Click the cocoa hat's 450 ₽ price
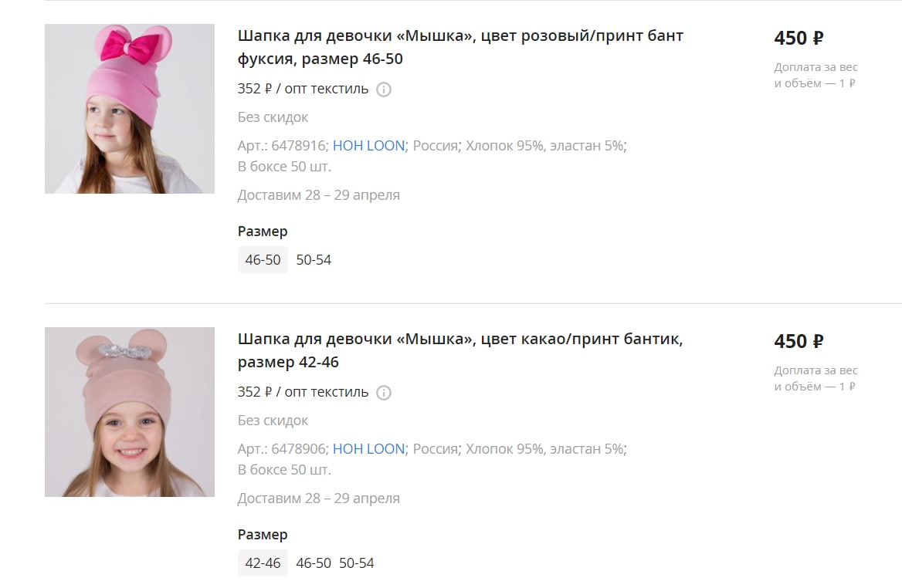The image size is (902, 588). [799, 341]
